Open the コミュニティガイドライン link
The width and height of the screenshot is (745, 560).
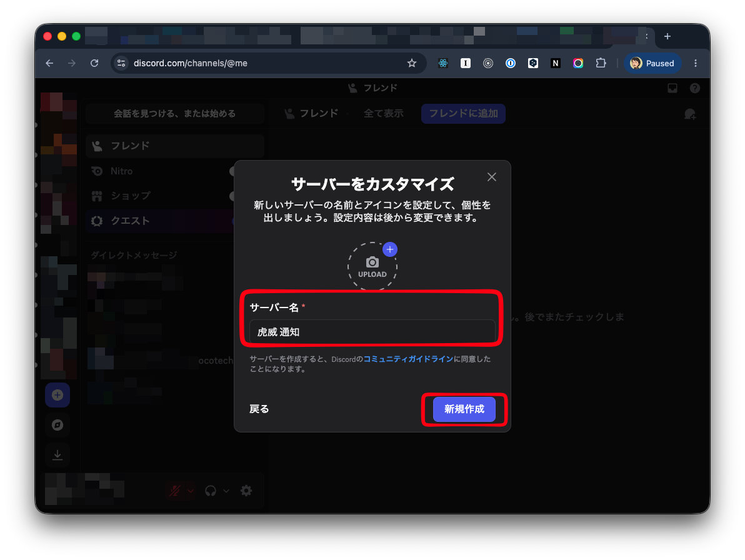pyautogui.click(x=408, y=359)
